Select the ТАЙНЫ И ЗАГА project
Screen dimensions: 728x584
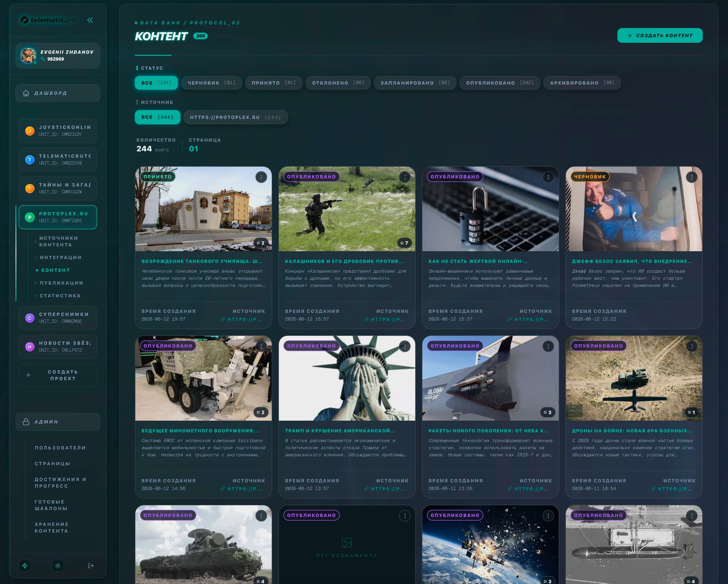point(58,188)
